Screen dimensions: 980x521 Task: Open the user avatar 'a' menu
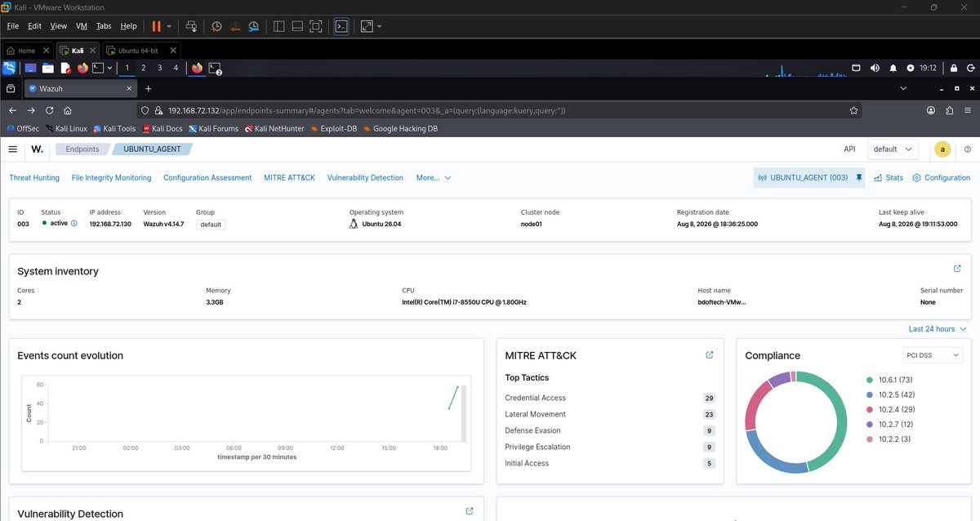[942, 149]
